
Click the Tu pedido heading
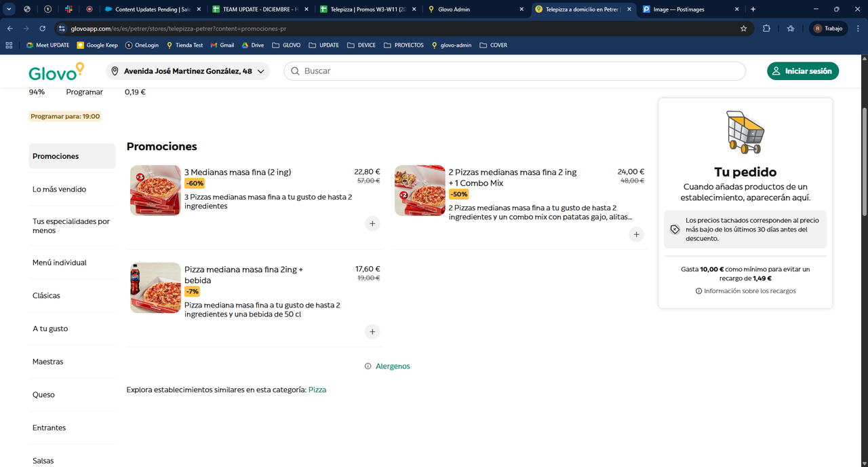(745, 172)
